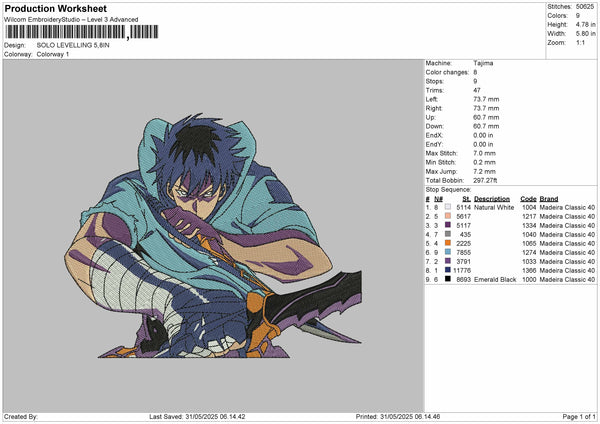Click the Max Jump value 7.2 mm

(x=484, y=171)
